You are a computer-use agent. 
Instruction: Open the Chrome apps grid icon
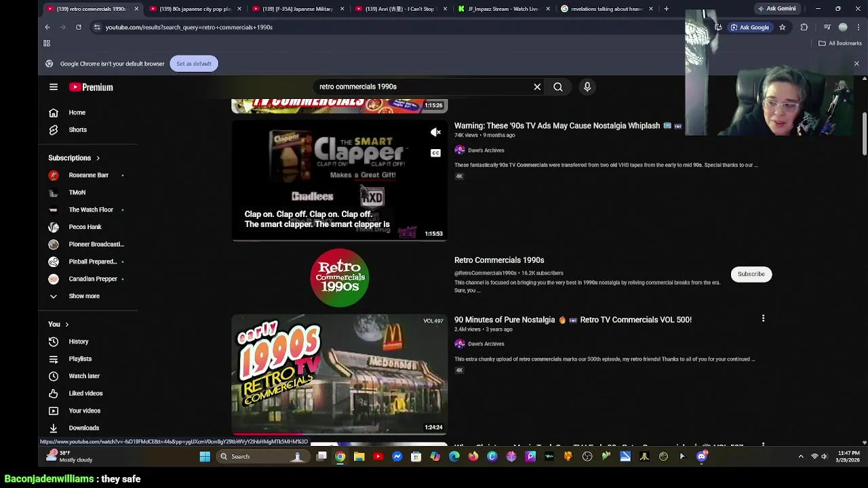tap(47, 43)
